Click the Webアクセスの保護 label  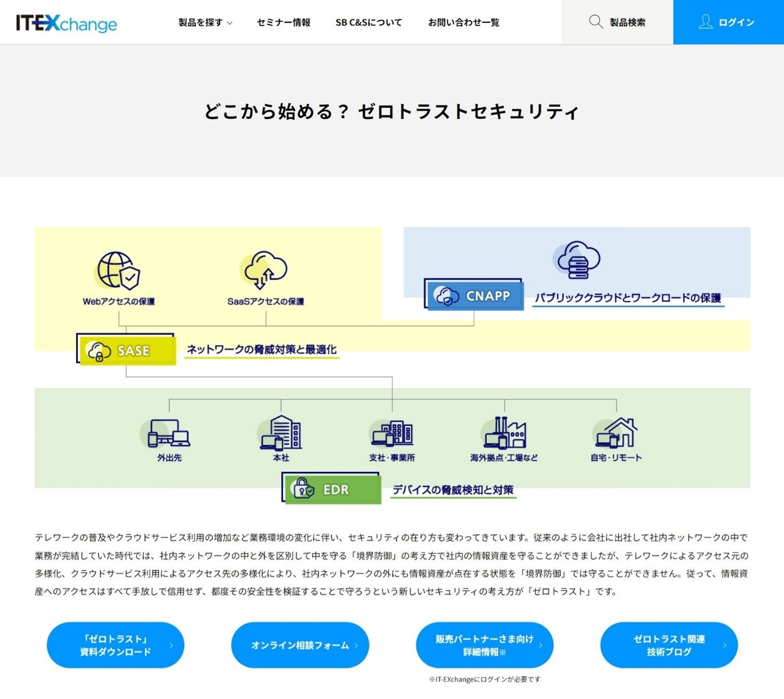119,302
